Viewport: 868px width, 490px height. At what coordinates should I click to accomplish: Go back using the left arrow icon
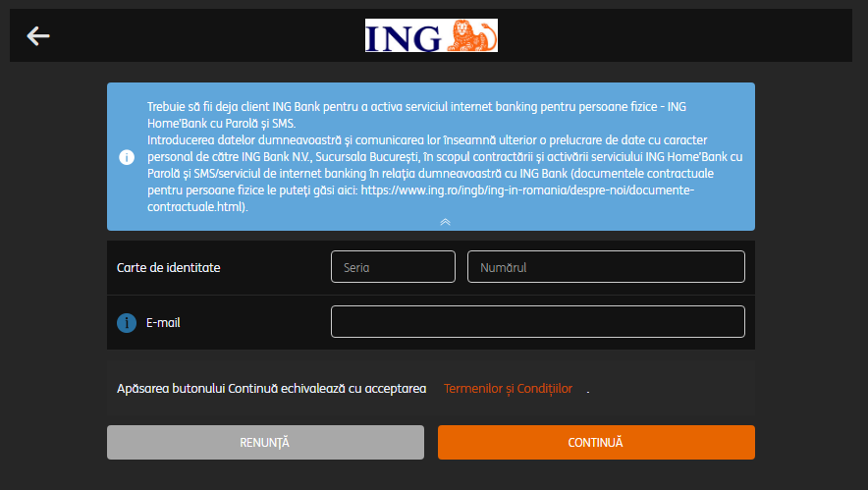click(x=38, y=36)
